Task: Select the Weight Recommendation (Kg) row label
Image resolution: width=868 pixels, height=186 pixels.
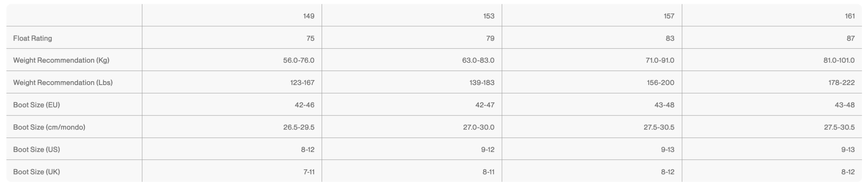Action: coord(61,60)
